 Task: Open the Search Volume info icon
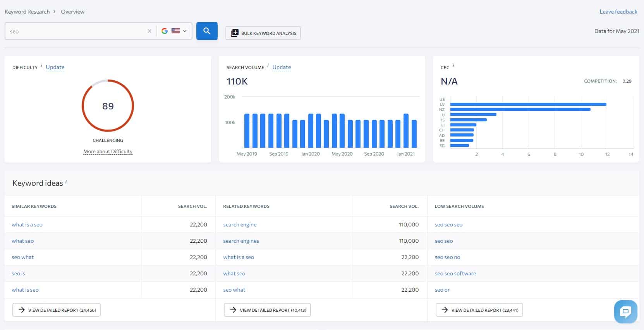pos(268,66)
